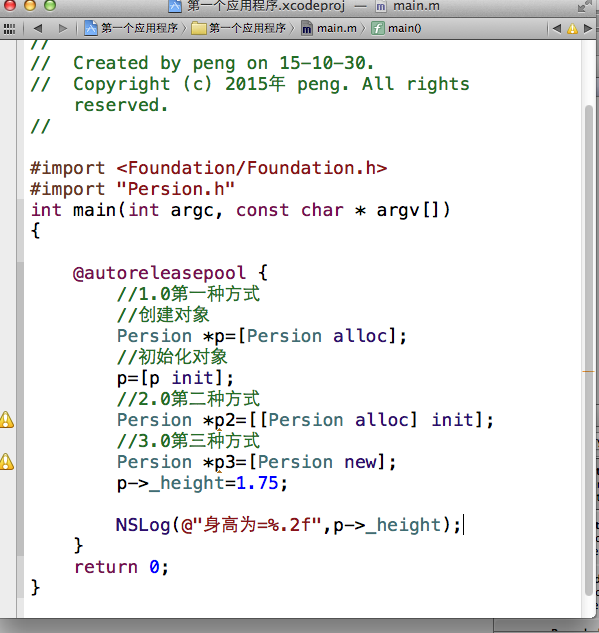Screen dimensions: 599x633
Task: Open main.m file in jump bar
Action: tap(329, 28)
